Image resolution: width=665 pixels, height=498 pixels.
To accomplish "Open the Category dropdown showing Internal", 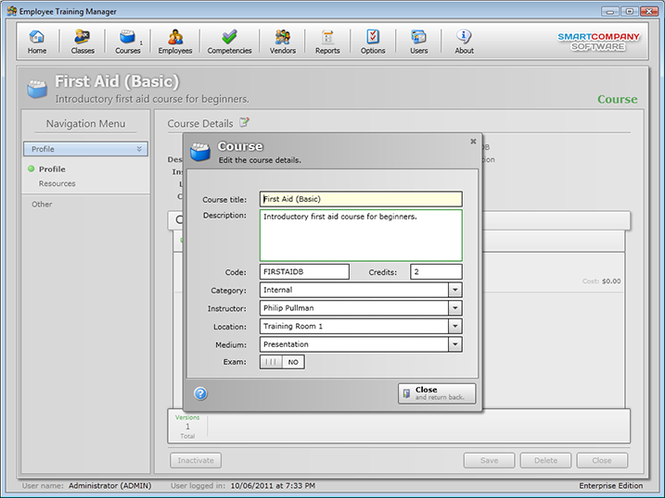I will coord(455,290).
